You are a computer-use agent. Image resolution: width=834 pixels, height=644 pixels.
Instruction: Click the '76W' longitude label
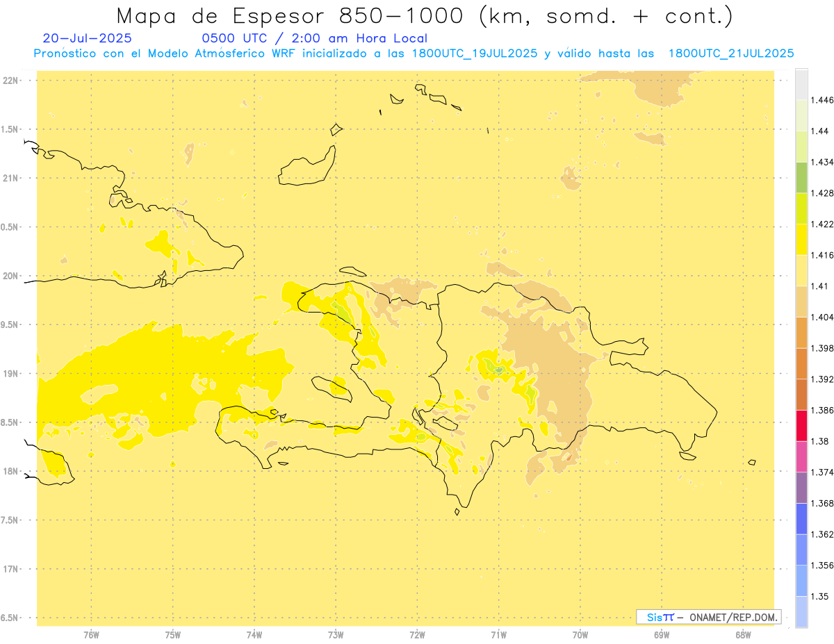pyautogui.click(x=91, y=635)
